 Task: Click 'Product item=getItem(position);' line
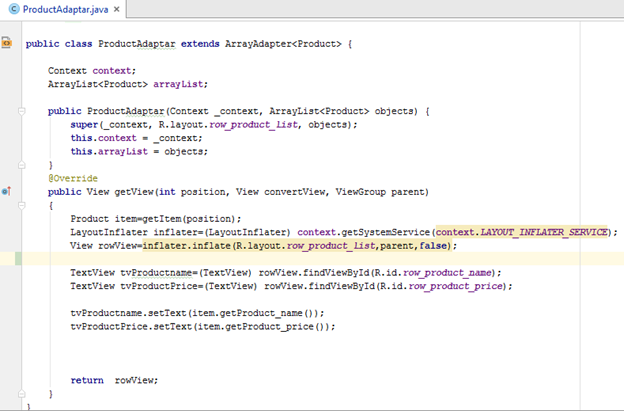(156, 219)
